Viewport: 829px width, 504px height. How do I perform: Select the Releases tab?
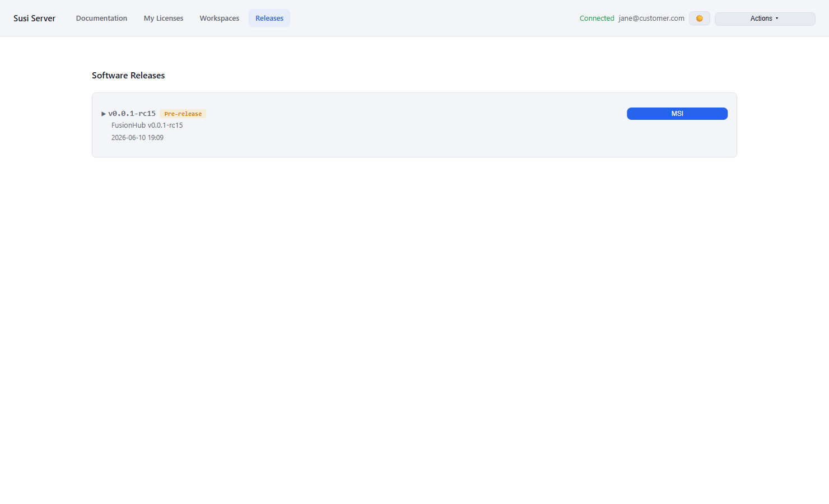(269, 18)
